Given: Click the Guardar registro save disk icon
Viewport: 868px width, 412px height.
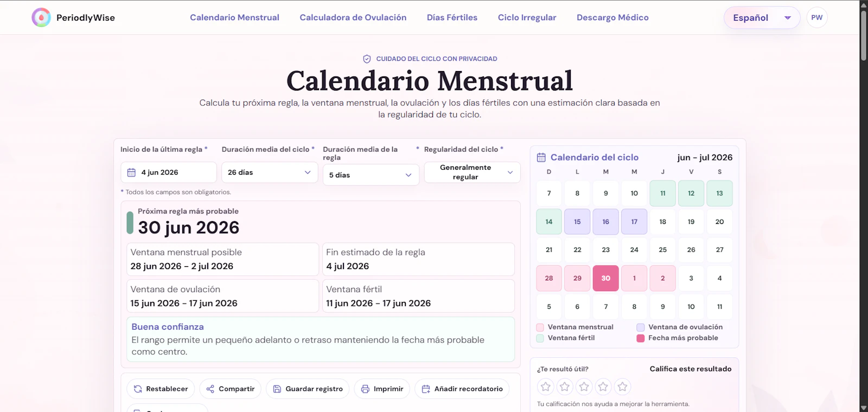Looking at the screenshot, I should (277, 389).
